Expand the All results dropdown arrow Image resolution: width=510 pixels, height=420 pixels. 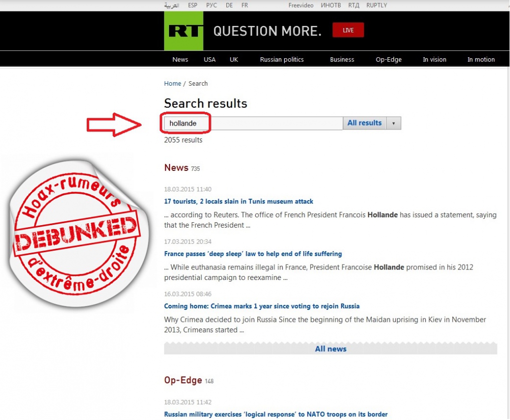(393, 123)
